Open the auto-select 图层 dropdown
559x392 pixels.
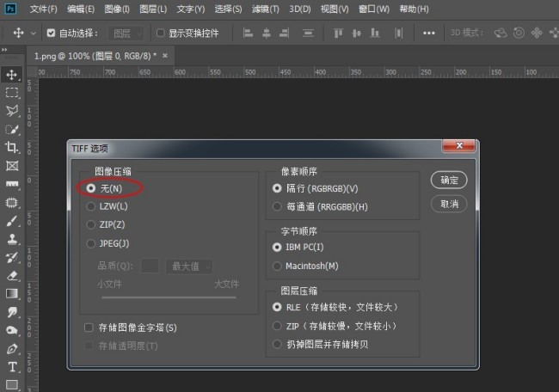pos(126,34)
